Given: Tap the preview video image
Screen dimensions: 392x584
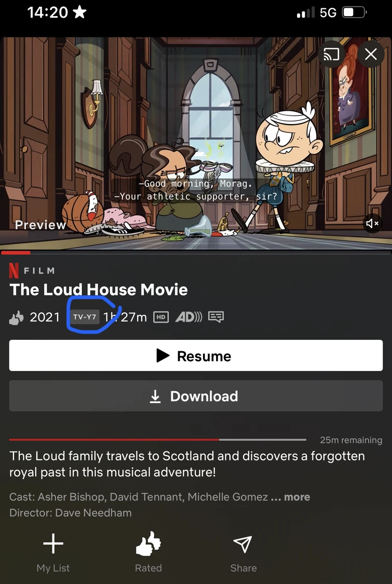Looking at the screenshot, I should [196, 143].
